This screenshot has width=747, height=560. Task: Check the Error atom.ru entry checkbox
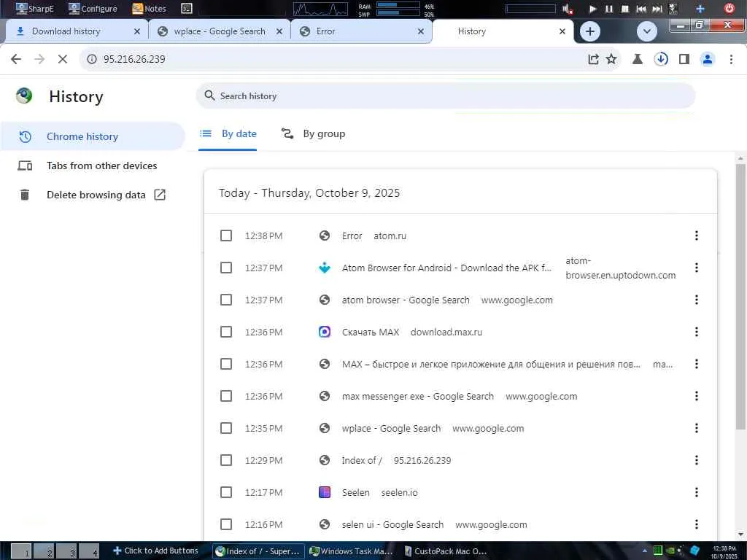click(226, 236)
